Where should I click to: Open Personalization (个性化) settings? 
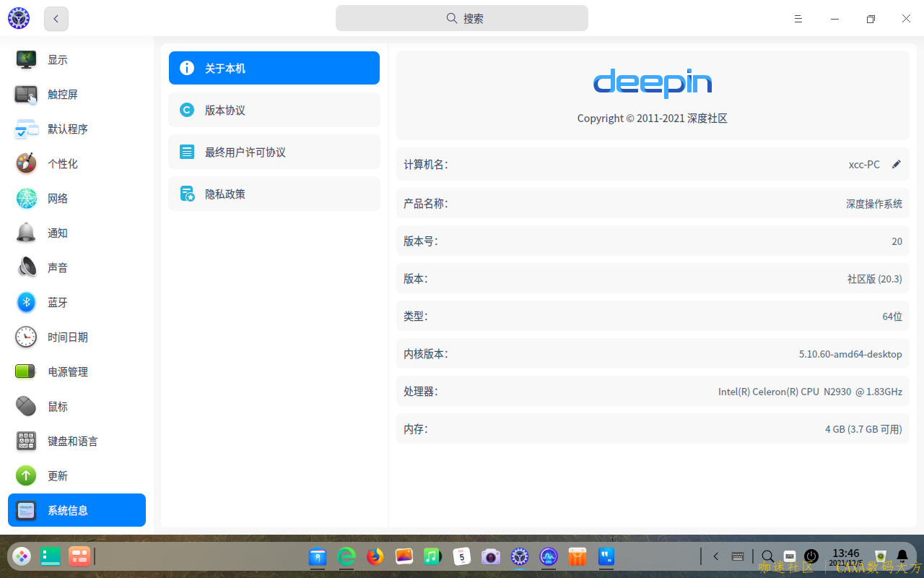77,164
